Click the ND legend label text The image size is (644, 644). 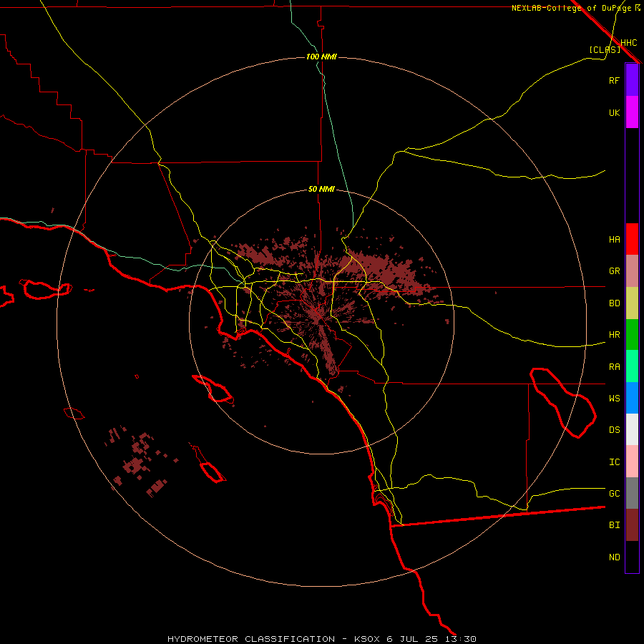point(614,557)
